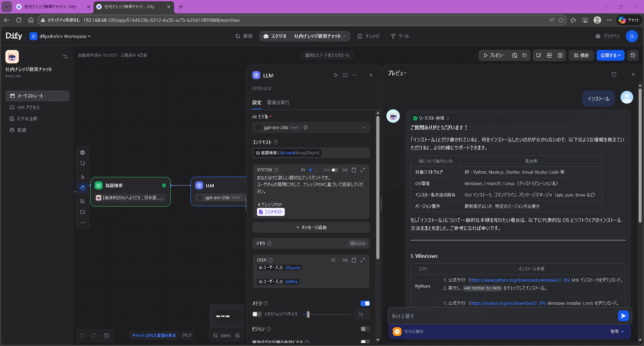
Task: Click the app info settings icon
Action: [65, 57]
